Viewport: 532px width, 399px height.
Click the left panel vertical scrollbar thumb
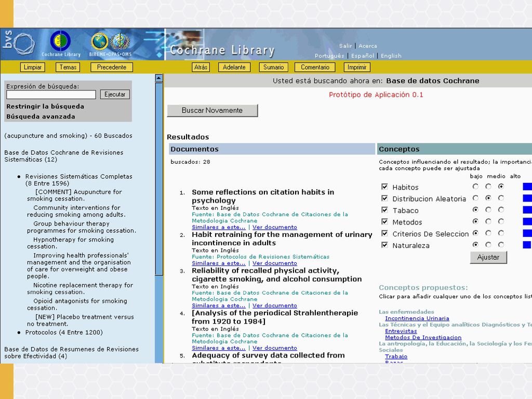pyautogui.click(x=159, y=179)
